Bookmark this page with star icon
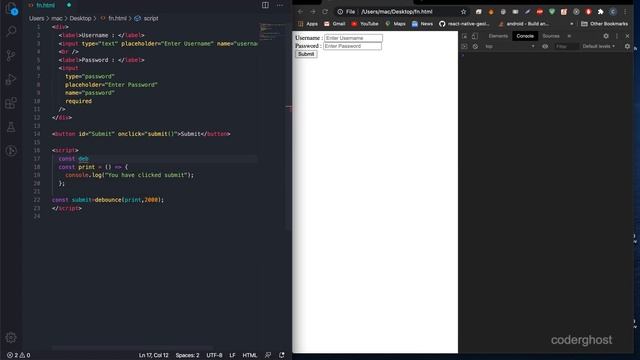640x360 pixels. click(x=463, y=12)
